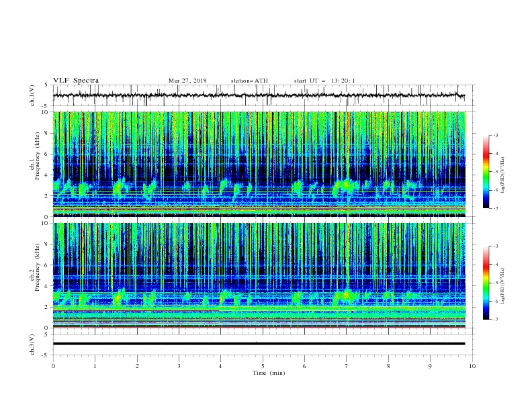532x411 pixels.
Task: Click the "ch.3(V)" waveform axis label
Action: point(32,345)
